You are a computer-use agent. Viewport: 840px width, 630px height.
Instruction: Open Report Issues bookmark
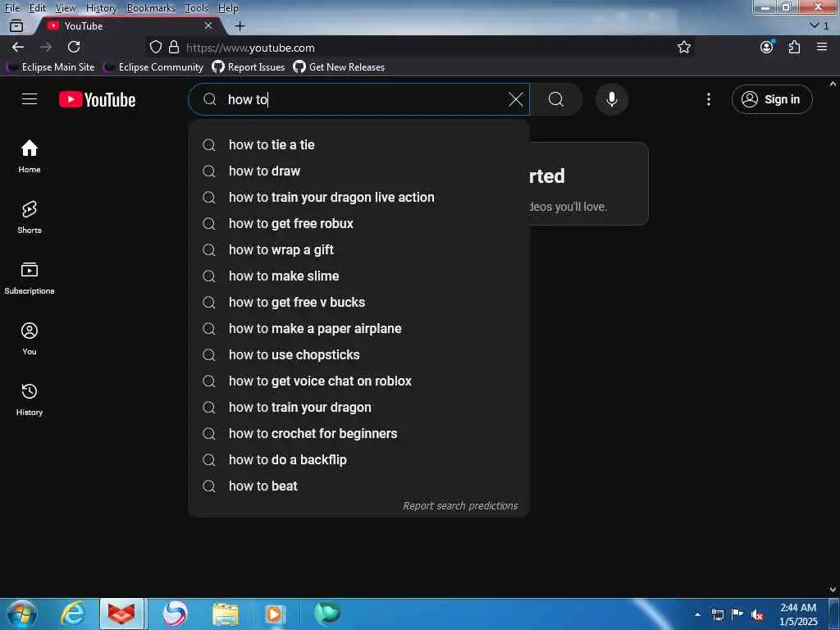[x=249, y=67]
